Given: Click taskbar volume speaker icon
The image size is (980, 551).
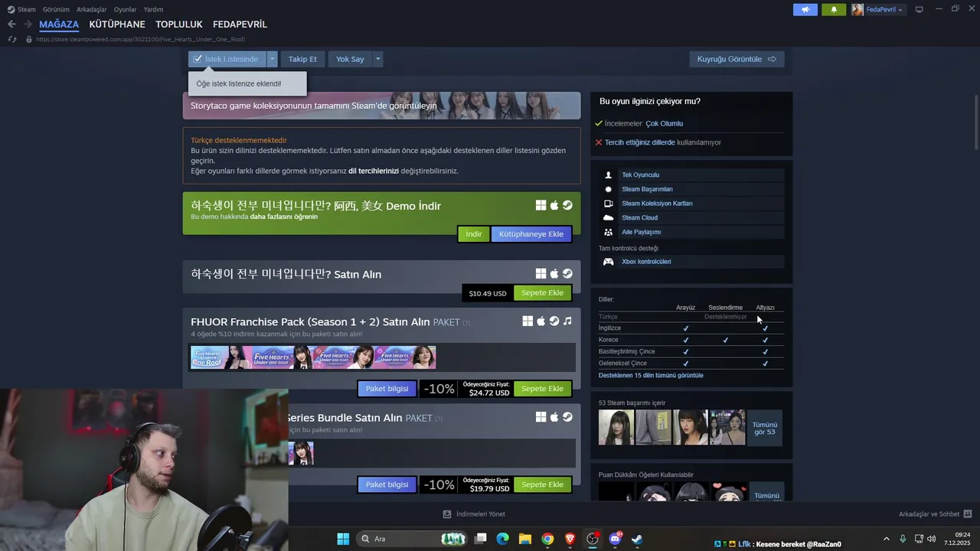Looking at the screenshot, I should point(931,539).
